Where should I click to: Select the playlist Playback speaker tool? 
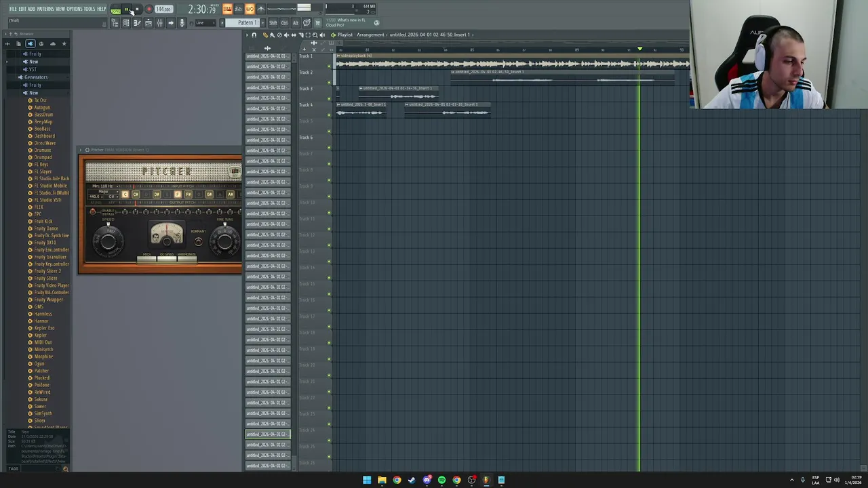point(322,35)
